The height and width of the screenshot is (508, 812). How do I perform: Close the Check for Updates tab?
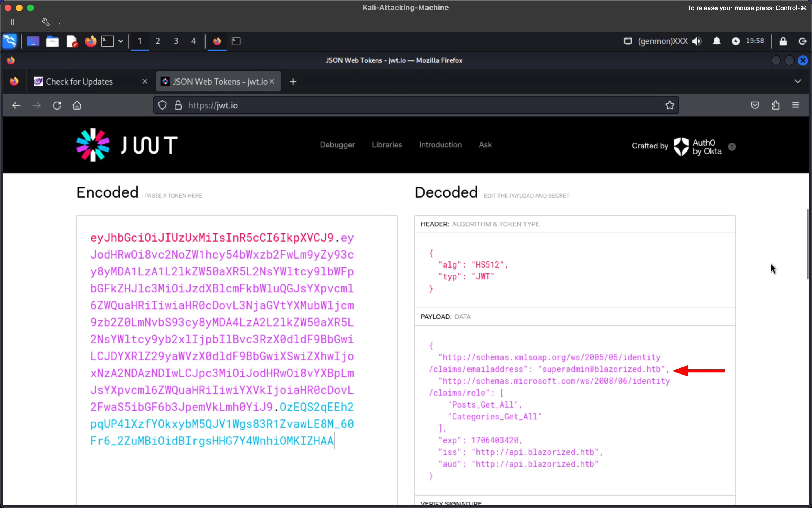145,81
